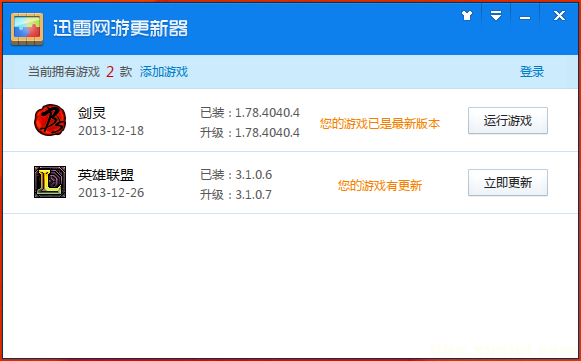Click installed version 已装：1.78.4040.4
This screenshot has height=361, width=581.
tap(250, 113)
